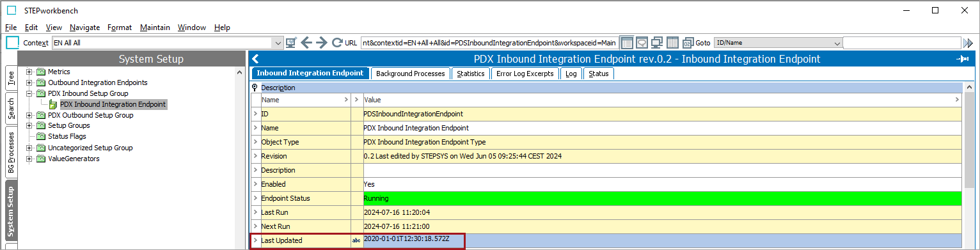Switch to the Background Processes tab

point(410,74)
